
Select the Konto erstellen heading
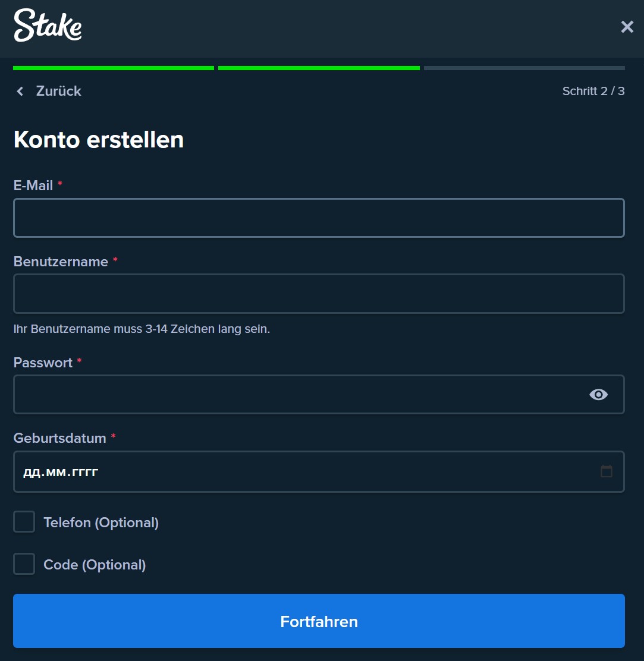coord(99,140)
